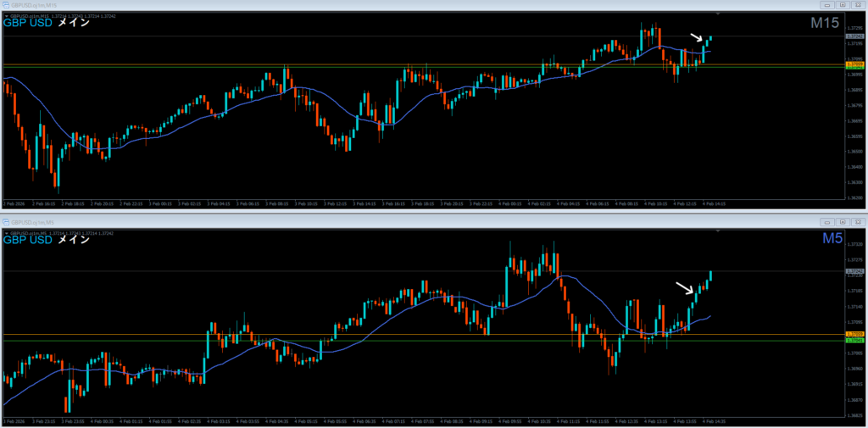Click the chart shift triangle on M15 chart
The width and height of the screenshot is (868, 428).
[717, 14]
